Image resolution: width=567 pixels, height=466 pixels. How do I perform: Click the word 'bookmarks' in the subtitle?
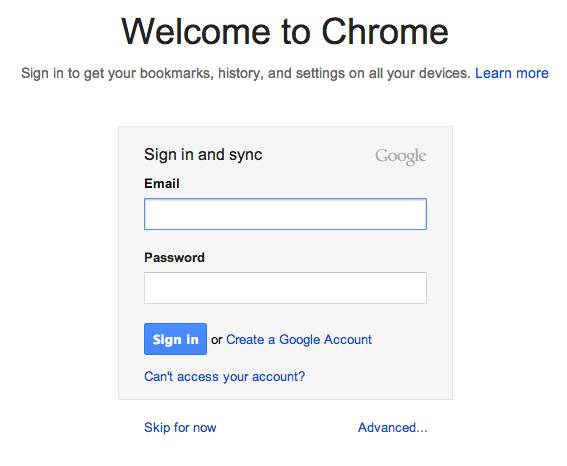pyautogui.click(x=176, y=73)
